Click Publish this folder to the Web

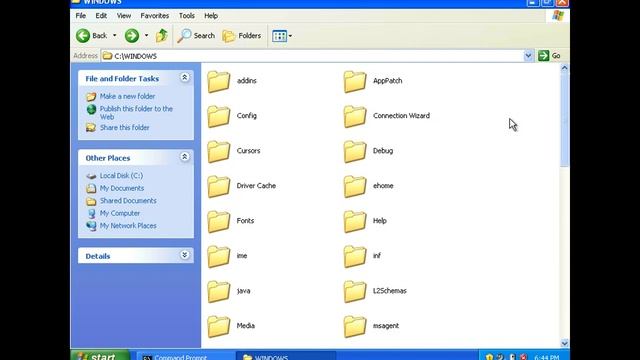[136, 113]
